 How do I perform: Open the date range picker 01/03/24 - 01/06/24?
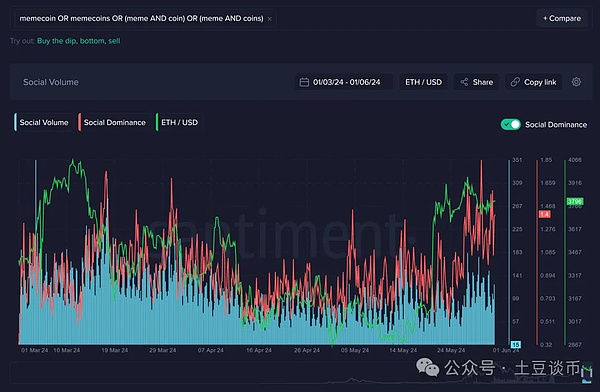click(x=344, y=82)
